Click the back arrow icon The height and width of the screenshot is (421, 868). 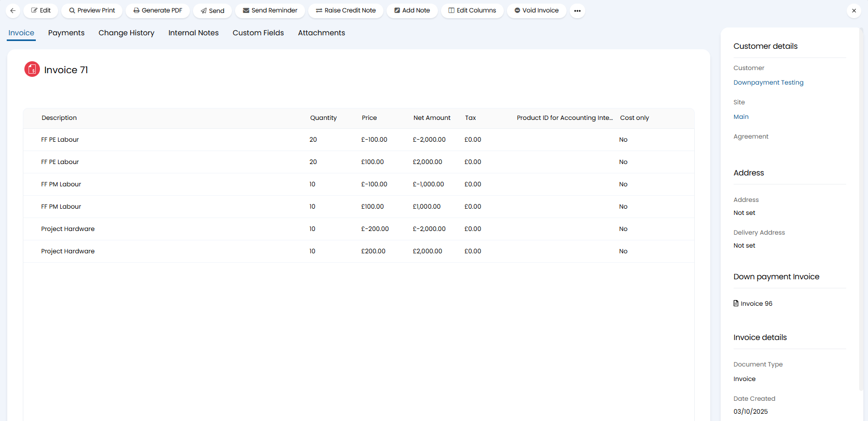coord(13,10)
